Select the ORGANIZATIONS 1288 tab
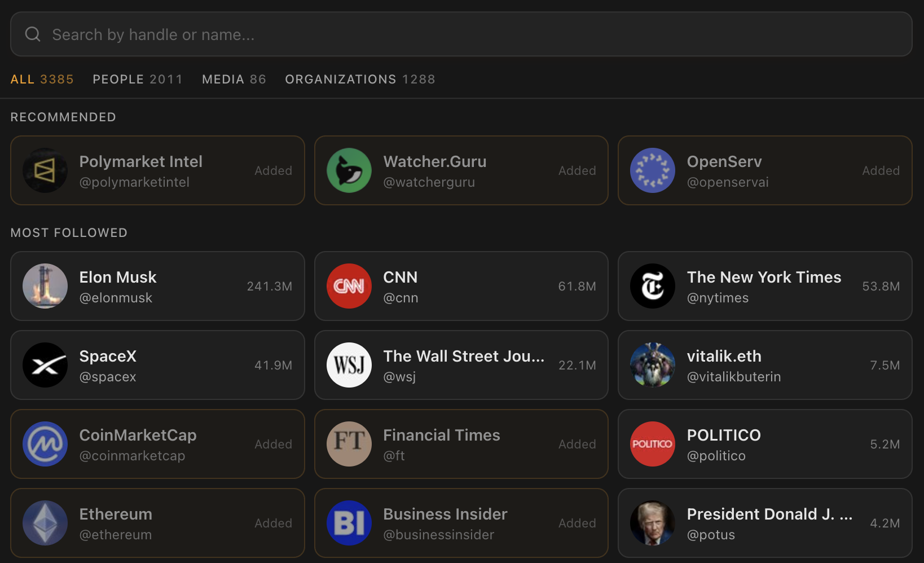This screenshot has width=924, height=563. pos(360,80)
